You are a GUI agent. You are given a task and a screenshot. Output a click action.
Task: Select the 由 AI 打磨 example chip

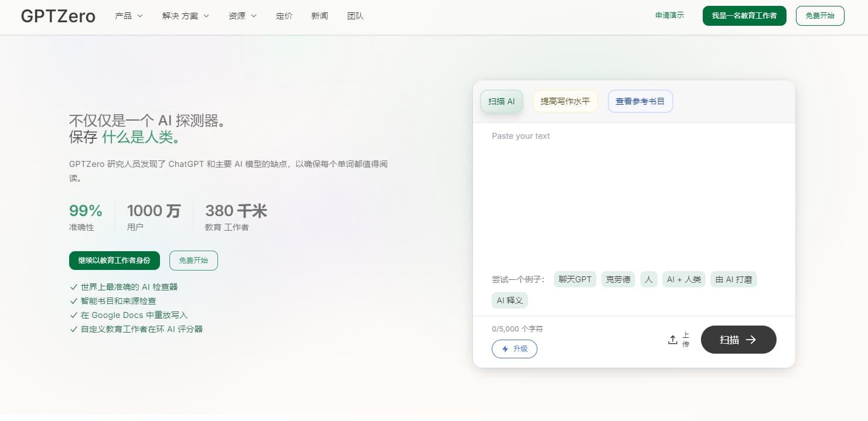(733, 279)
